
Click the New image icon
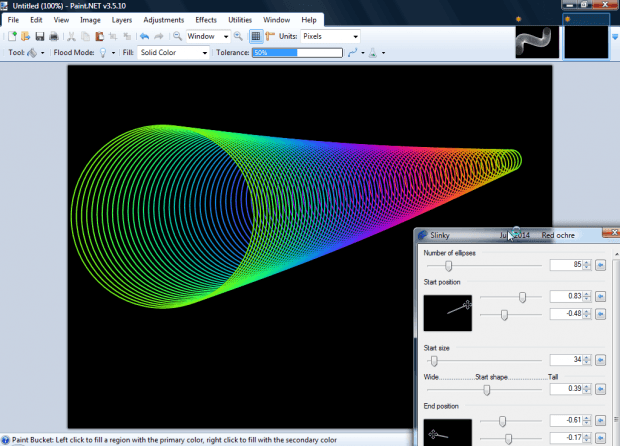(12, 36)
